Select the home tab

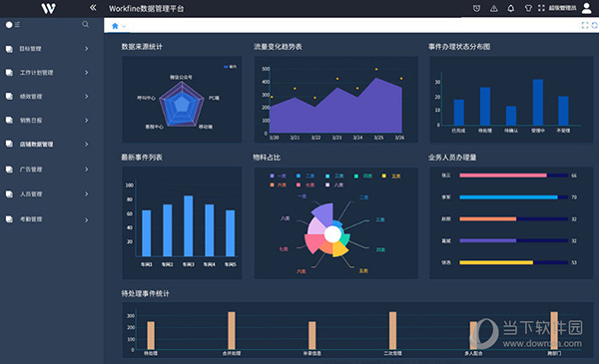[115, 26]
